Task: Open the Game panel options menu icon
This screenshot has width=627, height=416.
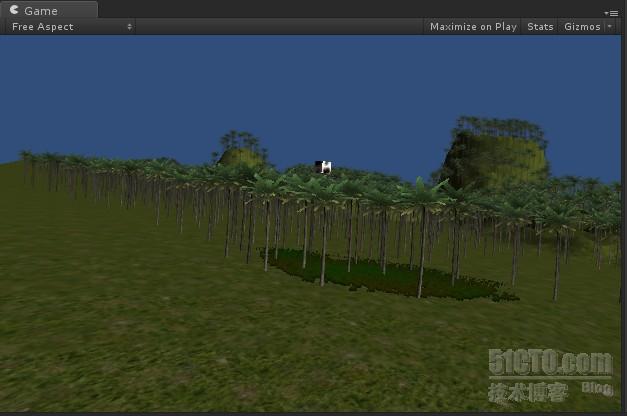Action: [612, 13]
